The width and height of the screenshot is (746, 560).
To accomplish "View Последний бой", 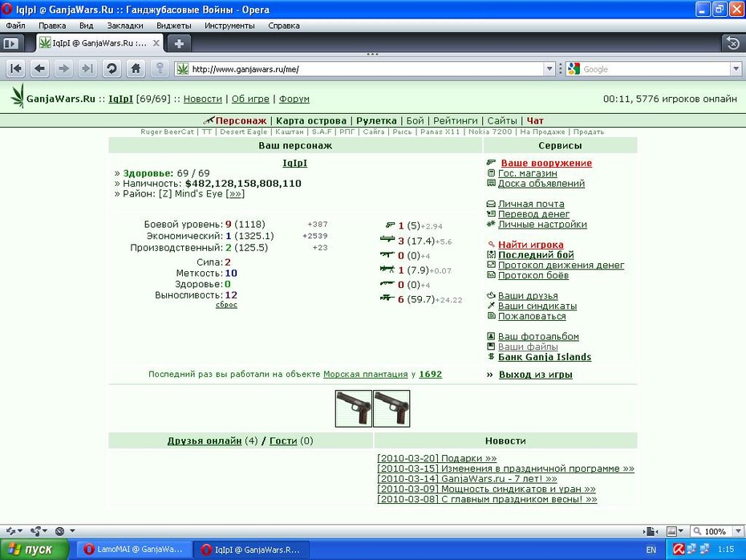I will point(536,254).
